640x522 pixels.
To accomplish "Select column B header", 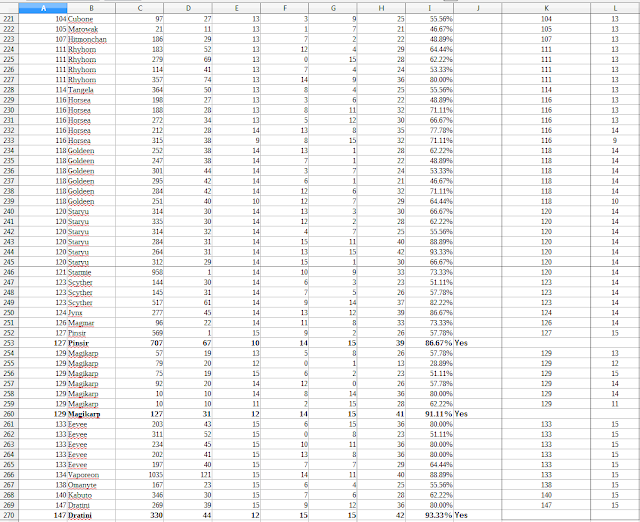I will click(x=91, y=8).
